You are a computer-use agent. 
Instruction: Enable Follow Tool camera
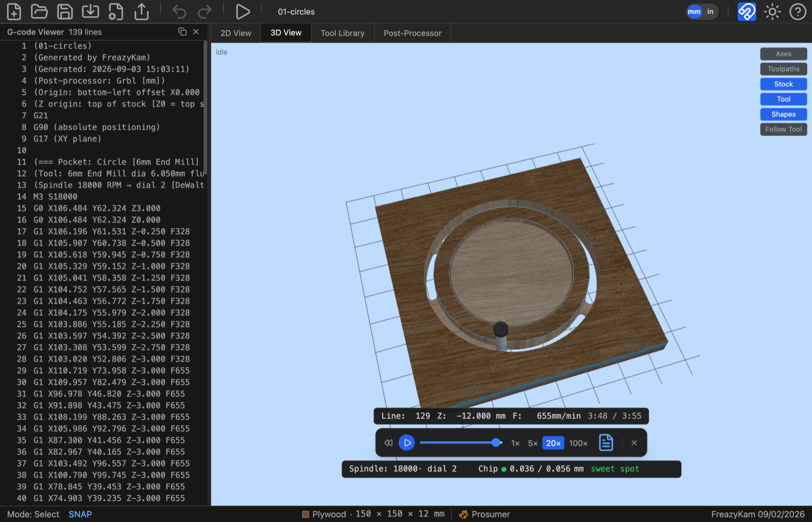[784, 129]
